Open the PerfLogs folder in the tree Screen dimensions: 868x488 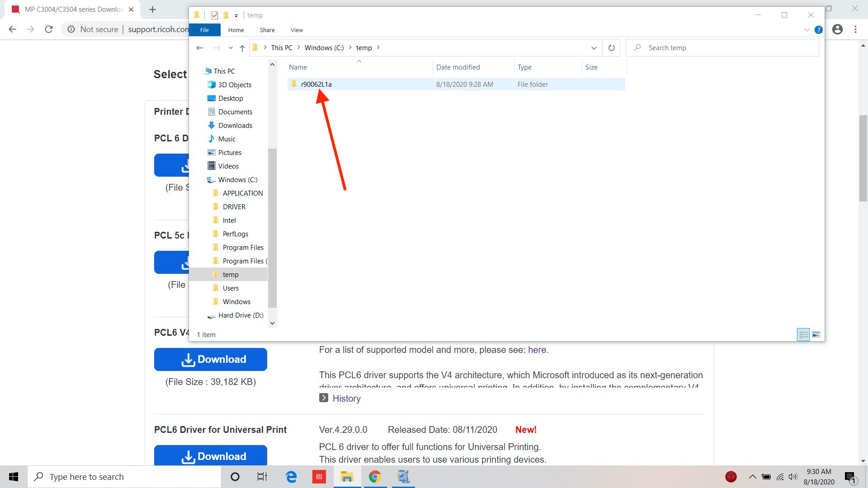(235, 234)
